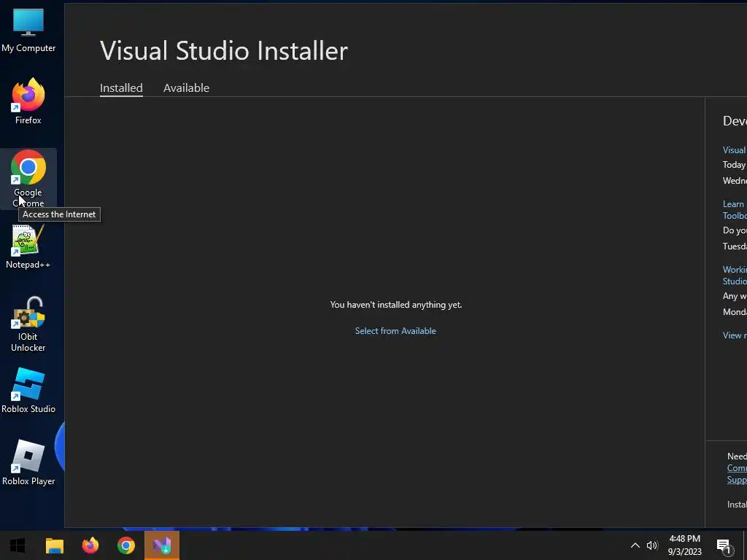Select the Google Chrome desktop shortcut
This screenshot has width=747, height=560.
click(28, 178)
